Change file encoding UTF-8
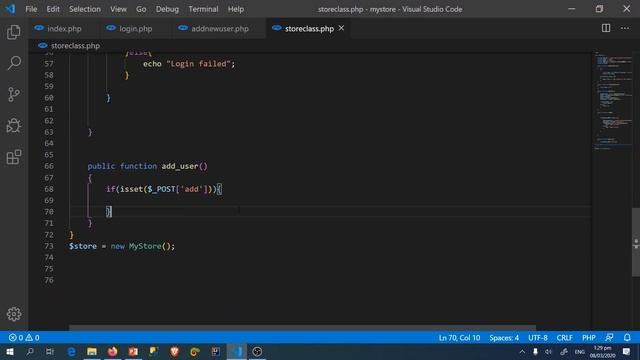Image resolution: width=640 pixels, height=360 pixels. (x=538, y=338)
